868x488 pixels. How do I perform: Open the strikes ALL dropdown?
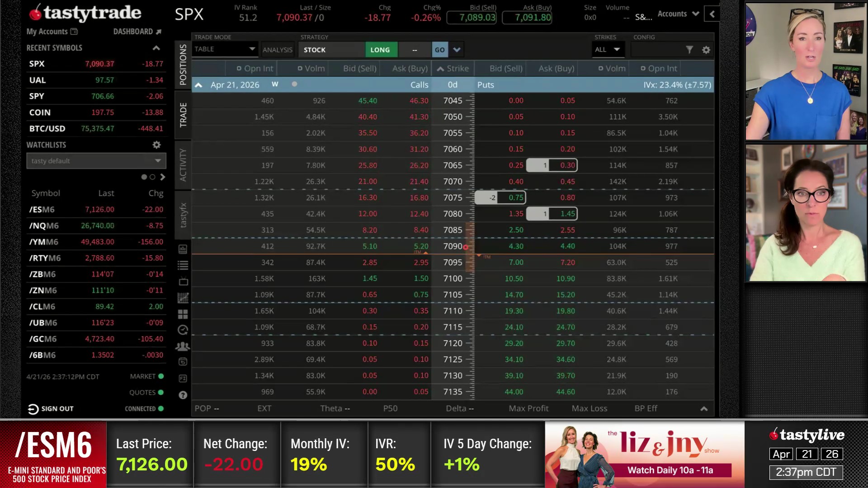(607, 50)
